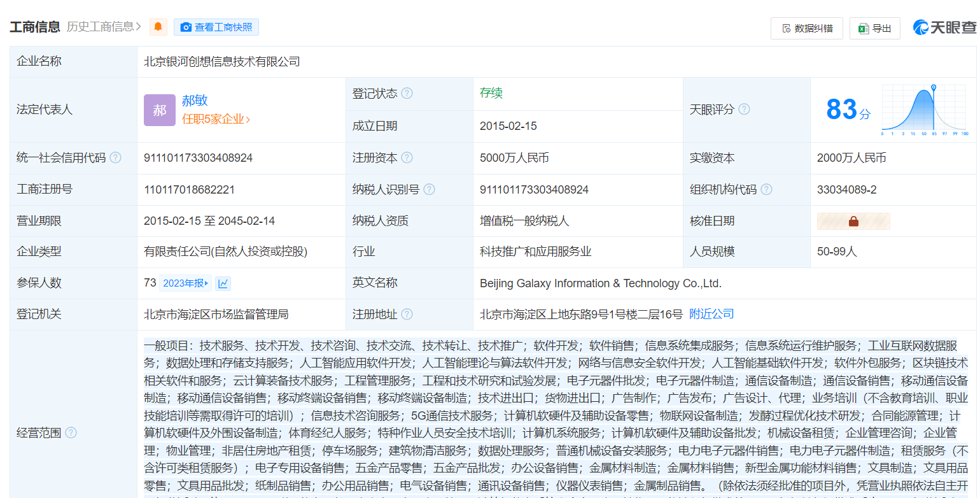Click company type 有限责任公司(自然人投资或控股)

(225, 252)
